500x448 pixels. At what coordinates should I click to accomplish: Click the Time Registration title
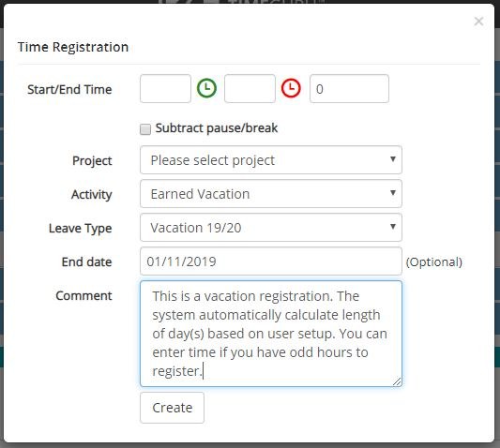coord(73,47)
